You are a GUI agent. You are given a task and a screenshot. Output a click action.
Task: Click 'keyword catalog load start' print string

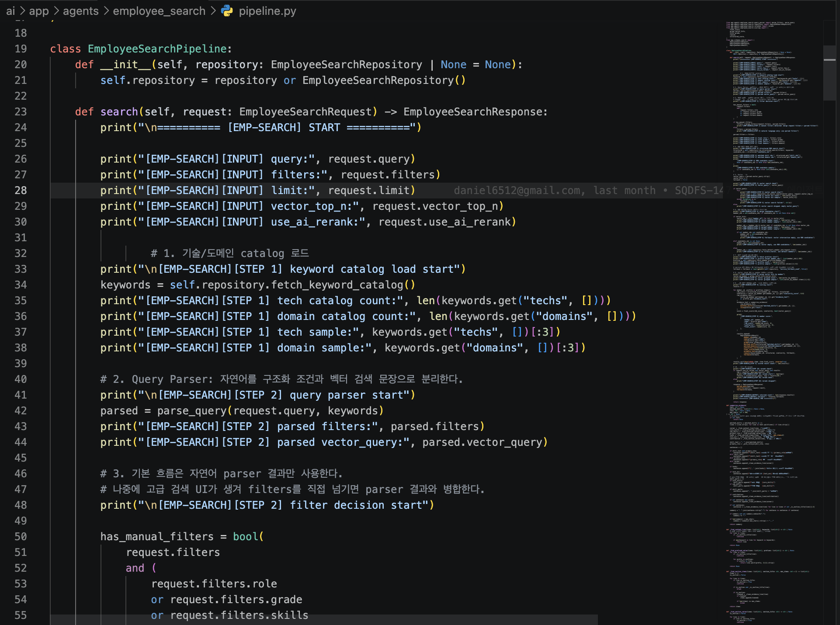(375, 269)
